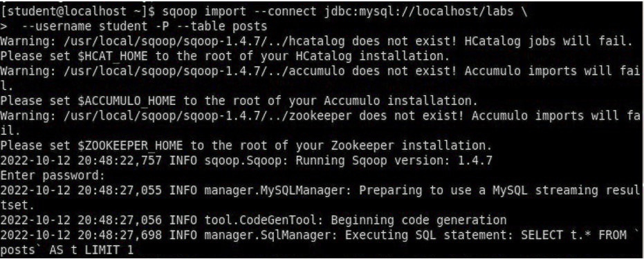
Task: Click the posts` AS t LIMIT 1 line
Action: pos(67,251)
